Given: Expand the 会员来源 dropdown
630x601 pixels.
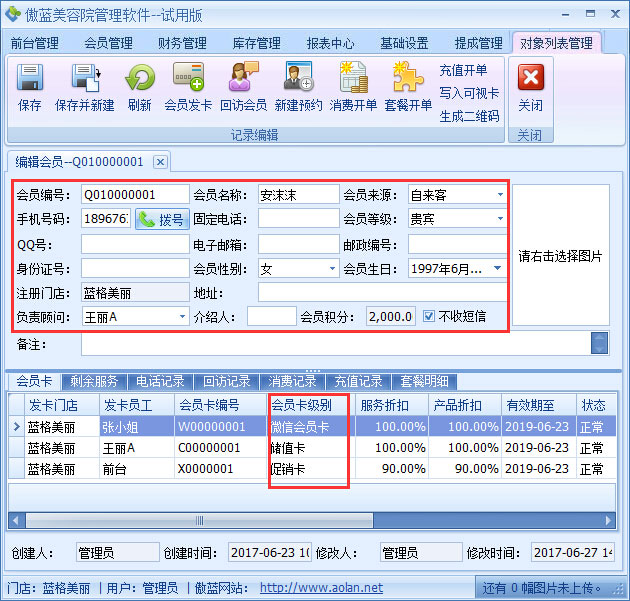Looking at the screenshot, I should tap(500, 194).
